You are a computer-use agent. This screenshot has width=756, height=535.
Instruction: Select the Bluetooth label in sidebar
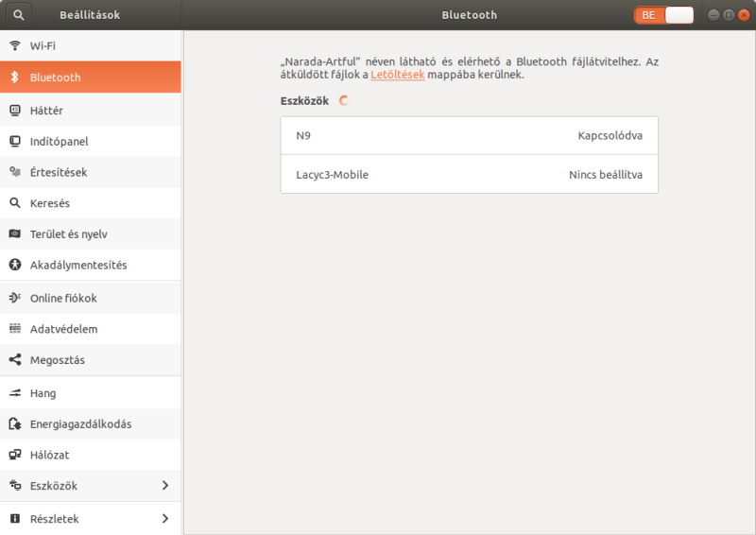56,78
